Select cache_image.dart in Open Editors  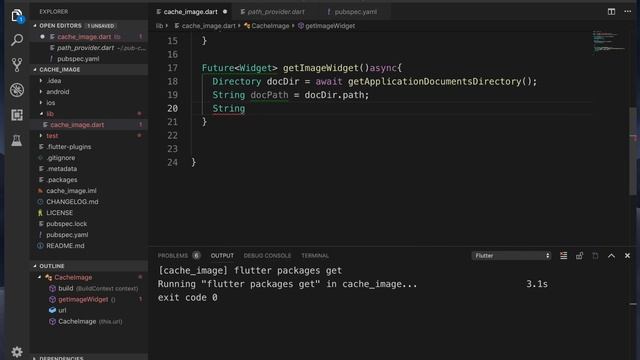[84, 37]
